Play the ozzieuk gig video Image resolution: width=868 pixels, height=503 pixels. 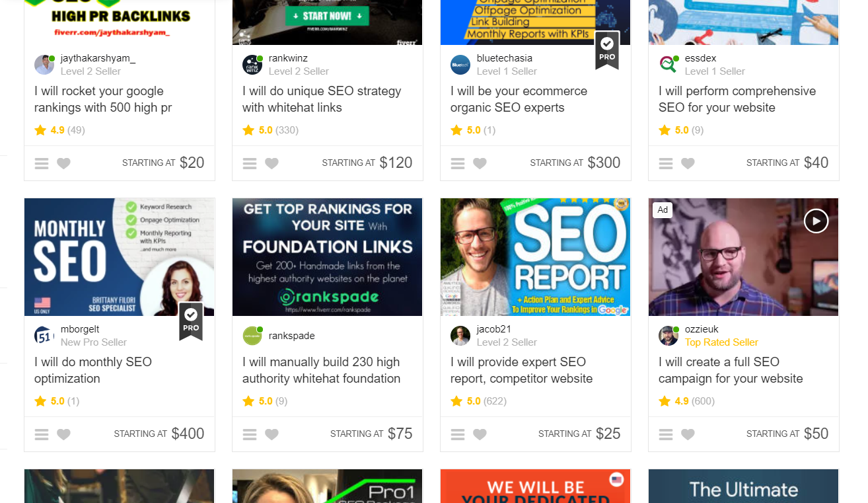pos(816,221)
